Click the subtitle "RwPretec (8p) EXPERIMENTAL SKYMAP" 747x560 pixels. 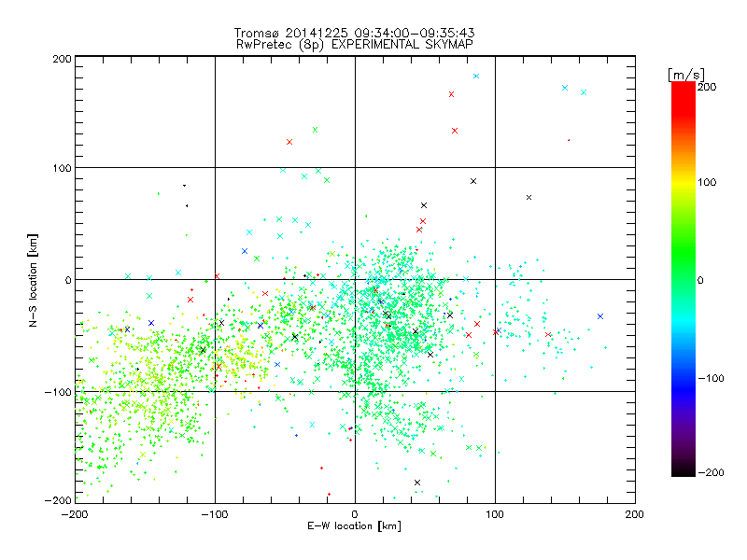pyautogui.click(x=355, y=45)
